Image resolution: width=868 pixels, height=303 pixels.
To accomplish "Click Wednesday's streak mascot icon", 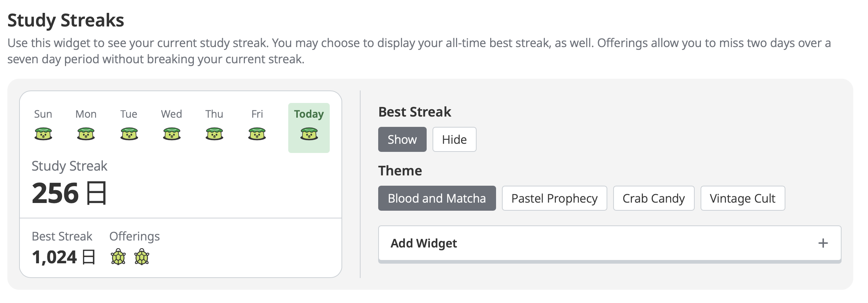I will click(x=171, y=133).
